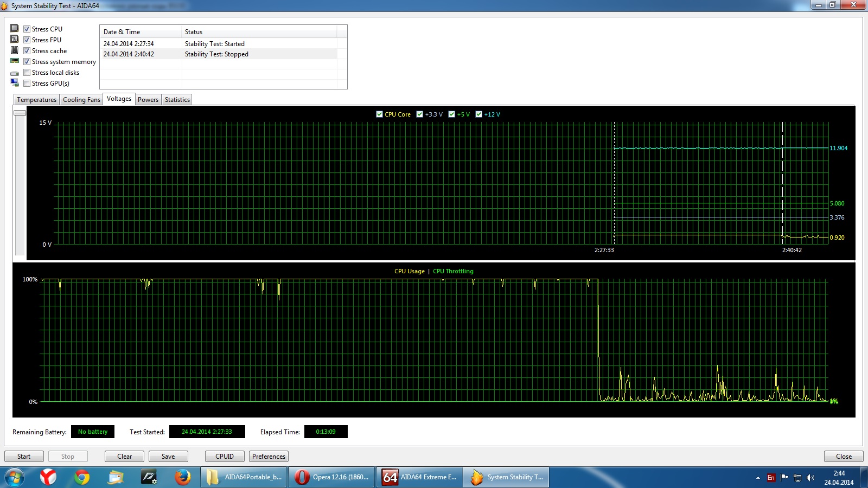Click the Status column header
Image resolution: width=868 pixels, height=488 pixels.
259,31
